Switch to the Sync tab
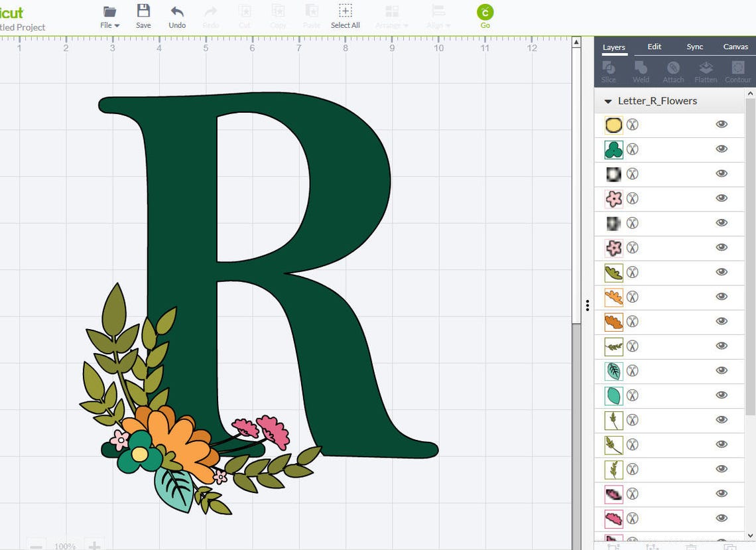Viewport: 756px width, 550px height. (x=695, y=46)
